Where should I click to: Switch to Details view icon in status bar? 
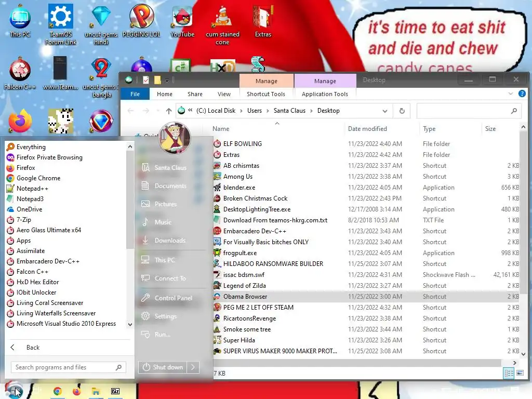coord(509,373)
